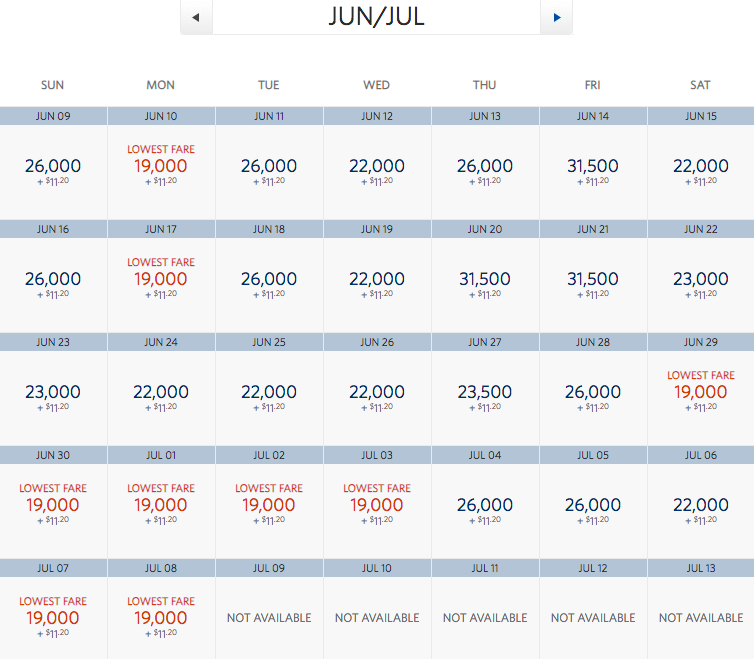Choose the JUN 09 fare of 26,000
The height and width of the screenshot is (659, 754).
click(53, 166)
